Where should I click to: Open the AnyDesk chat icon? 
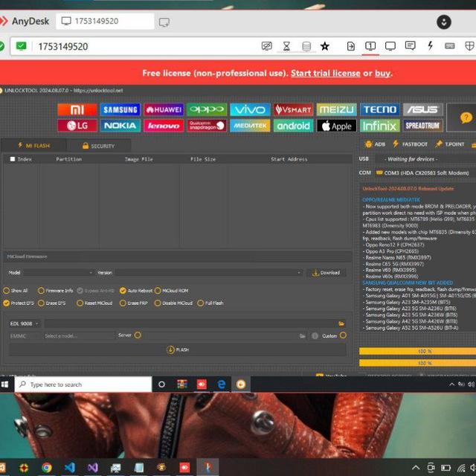click(410, 46)
